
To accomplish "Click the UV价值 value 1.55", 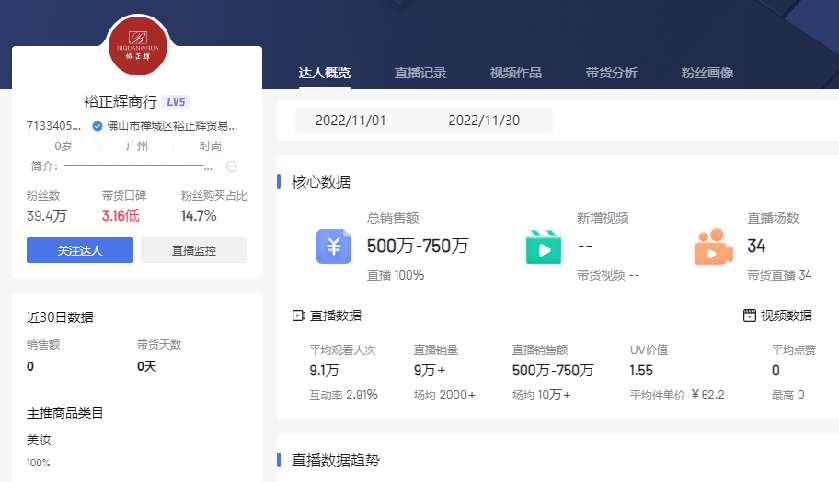I will 641,370.
